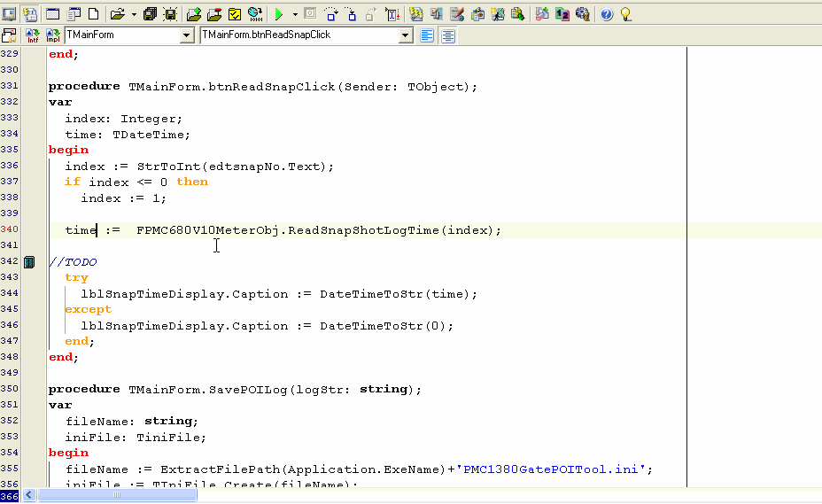Open the procedure list dropdown arrow
822x504 pixels.
coord(405,35)
